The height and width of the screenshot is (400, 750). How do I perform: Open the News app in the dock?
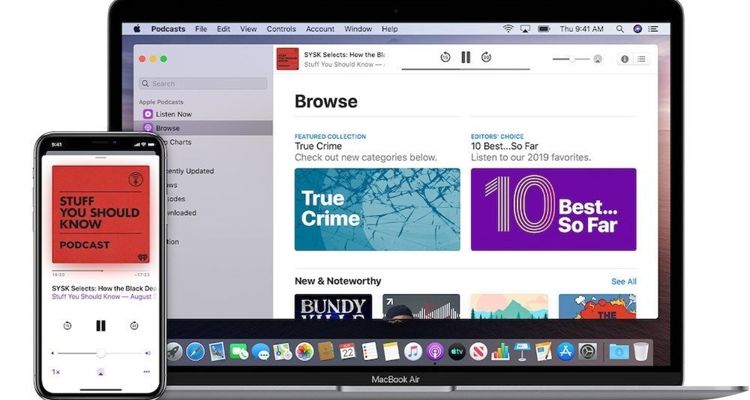pos(478,352)
